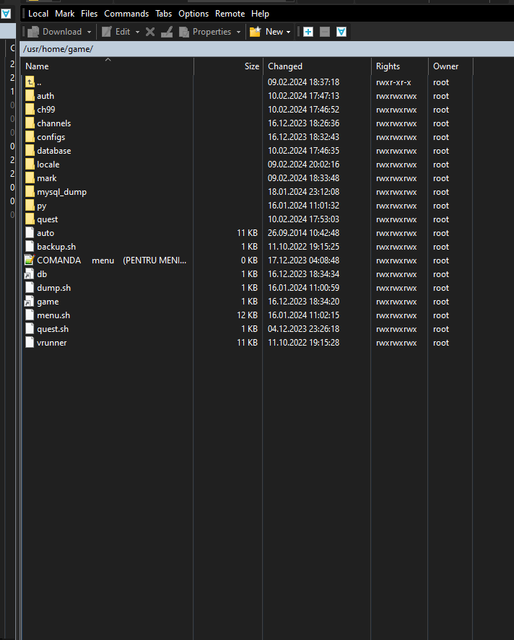Click the 'COMANDA' file name text

click(x=59, y=260)
